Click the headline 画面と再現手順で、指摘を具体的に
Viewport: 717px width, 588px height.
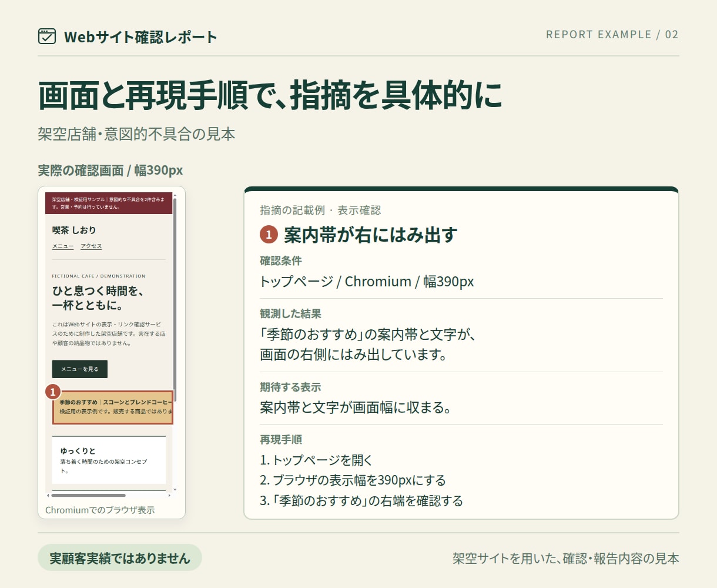tap(271, 96)
